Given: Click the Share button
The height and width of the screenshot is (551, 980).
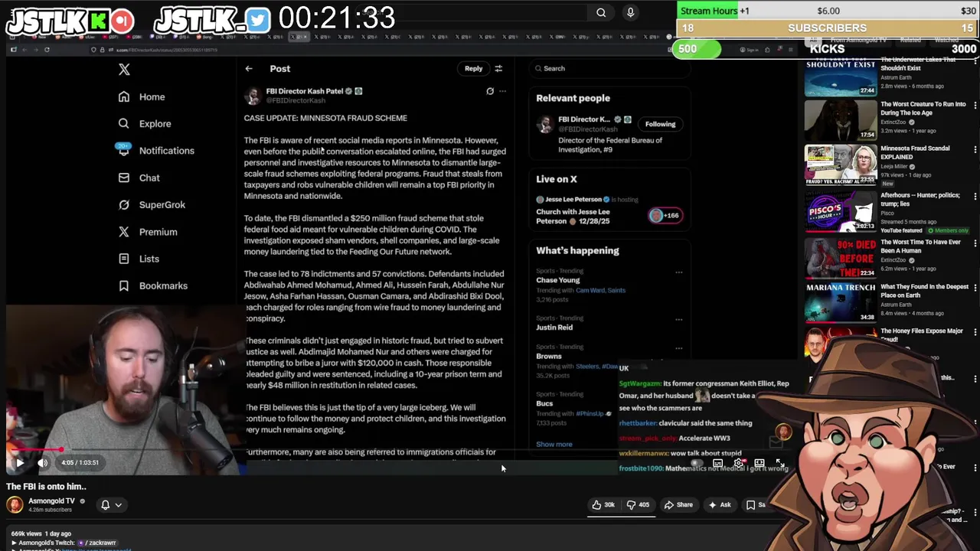Looking at the screenshot, I should 678,505.
